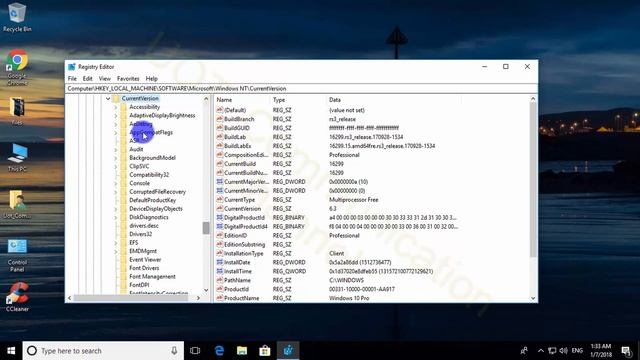Select the DigitalProductId binary icon
Screen dimensions: 640x360
pyautogui.click(x=220, y=218)
